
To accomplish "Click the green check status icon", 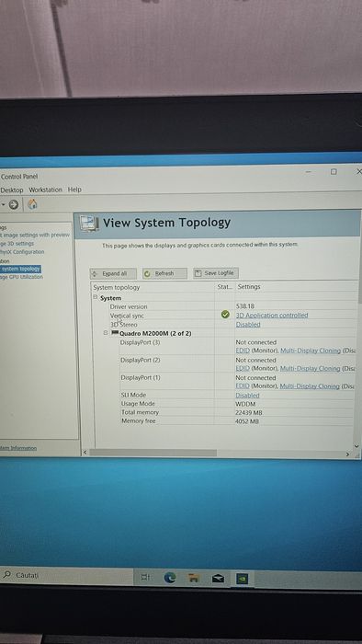I will [225, 315].
